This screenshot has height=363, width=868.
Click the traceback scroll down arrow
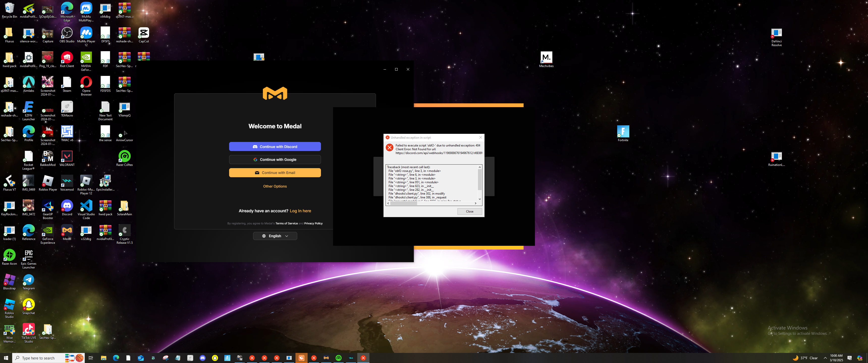click(479, 199)
